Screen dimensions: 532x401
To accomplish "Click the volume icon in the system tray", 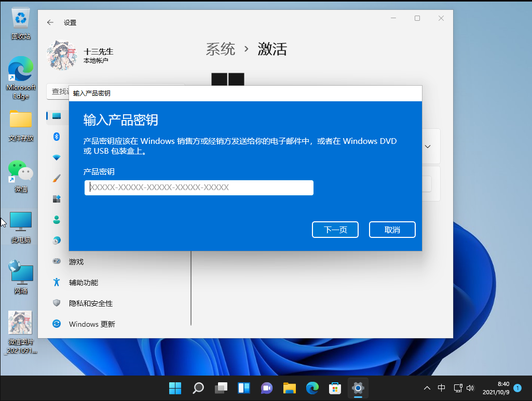I will pyautogui.click(x=470, y=387).
